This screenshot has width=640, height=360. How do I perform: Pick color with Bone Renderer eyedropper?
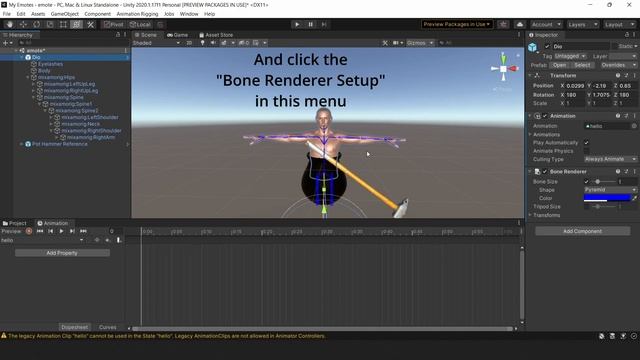[635, 198]
